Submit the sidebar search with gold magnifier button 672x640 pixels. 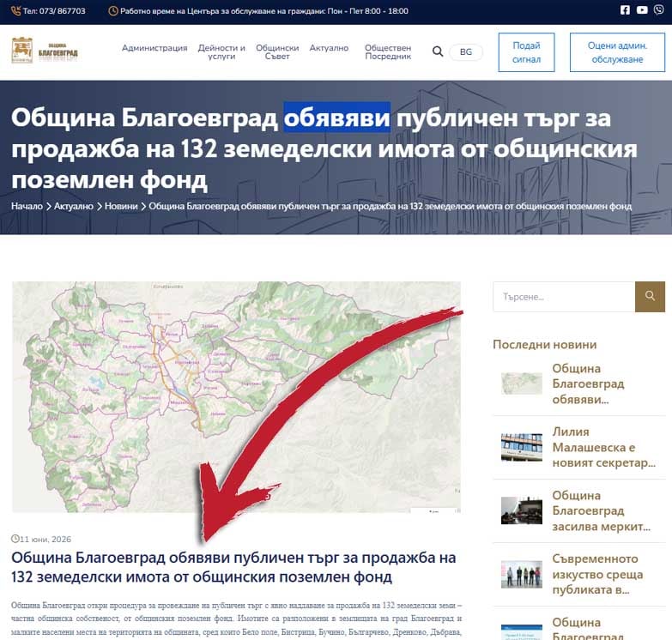click(x=650, y=297)
